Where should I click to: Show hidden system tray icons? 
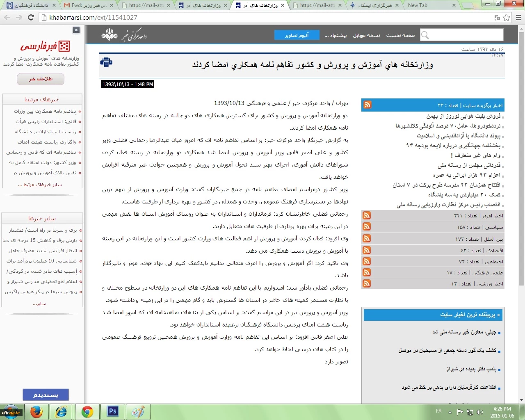pyautogui.click(x=450, y=412)
